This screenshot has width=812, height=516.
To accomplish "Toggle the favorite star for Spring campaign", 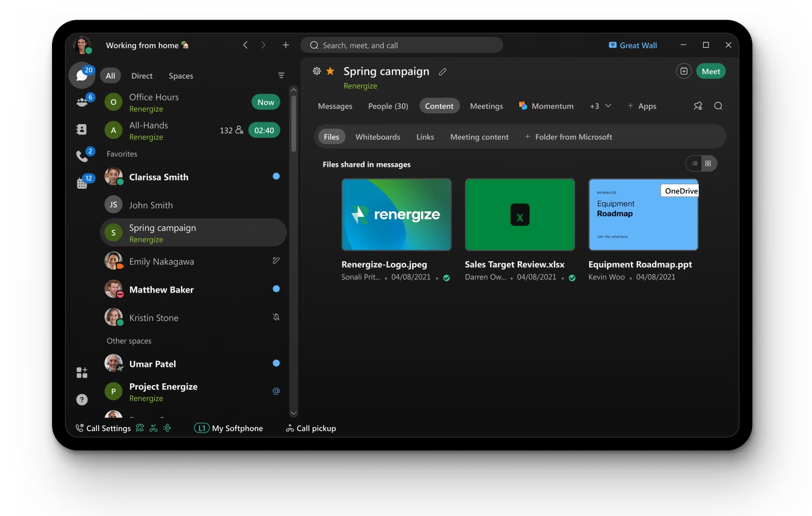I will pyautogui.click(x=330, y=71).
